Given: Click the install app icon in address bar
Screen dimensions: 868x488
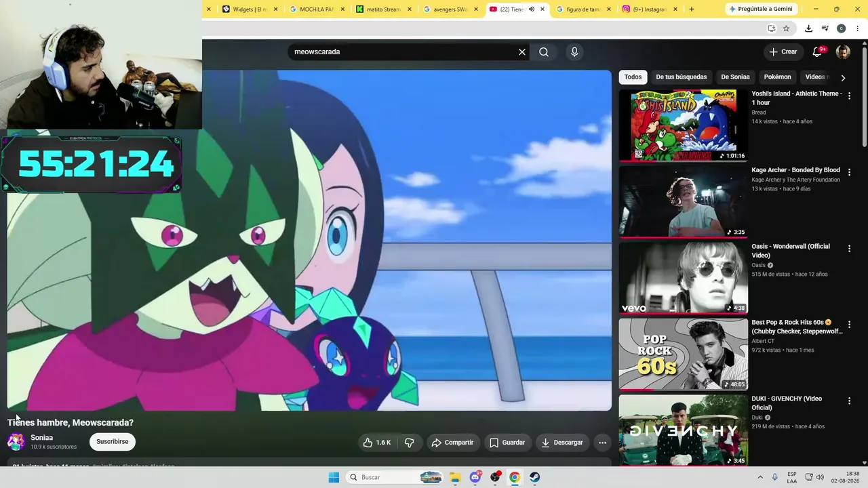Looking at the screenshot, I should (x=771, y=28).
